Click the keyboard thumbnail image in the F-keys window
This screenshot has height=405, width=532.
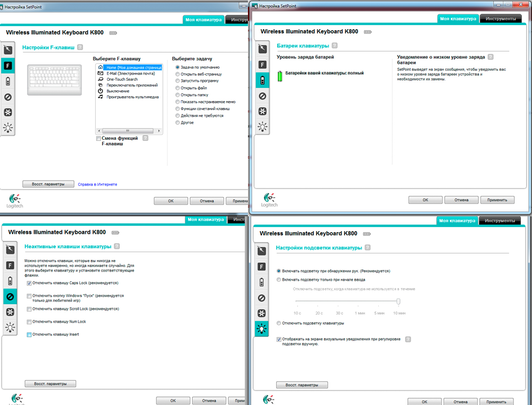[55, 80]
